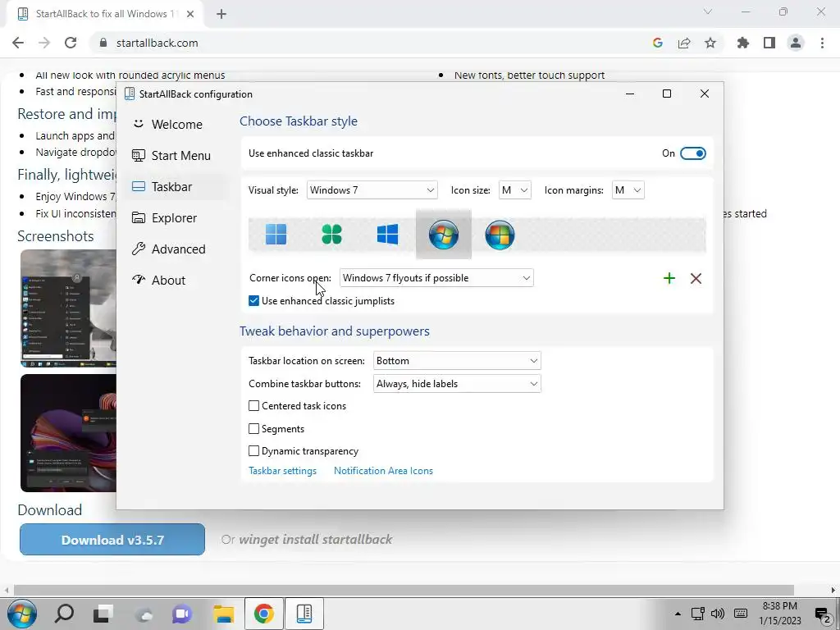The height and width of the screenshot is (630, 840).
Task: Select the Taskbar section
Action: 177,186
